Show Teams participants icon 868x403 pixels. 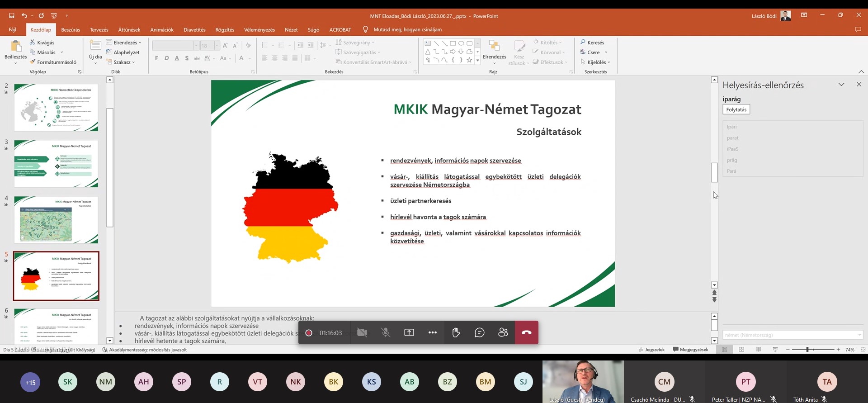503,332
